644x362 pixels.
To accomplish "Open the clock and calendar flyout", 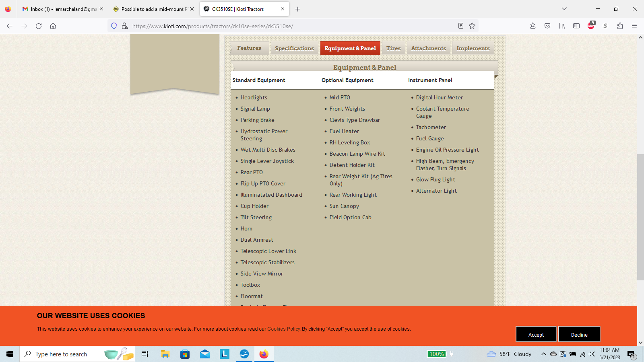I will coord(609,354).
